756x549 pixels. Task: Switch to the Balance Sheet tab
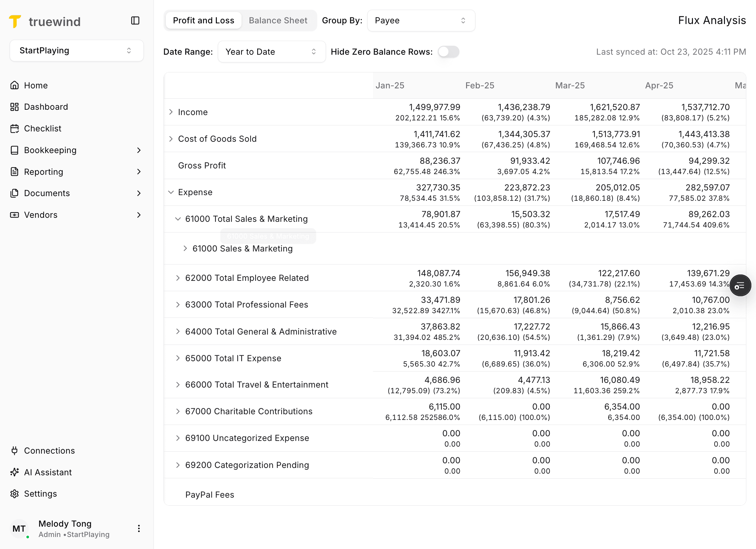coord(278,20)
